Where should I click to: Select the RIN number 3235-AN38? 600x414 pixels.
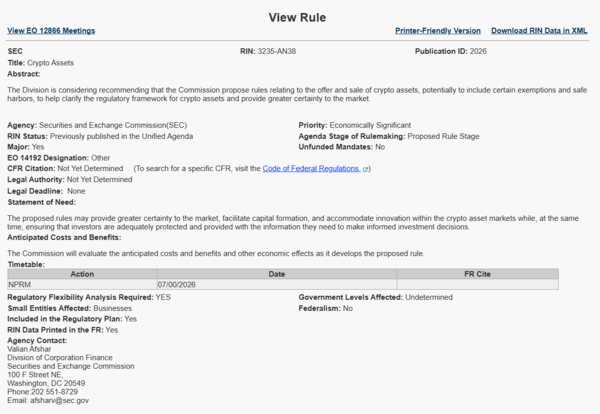[277, 51]
